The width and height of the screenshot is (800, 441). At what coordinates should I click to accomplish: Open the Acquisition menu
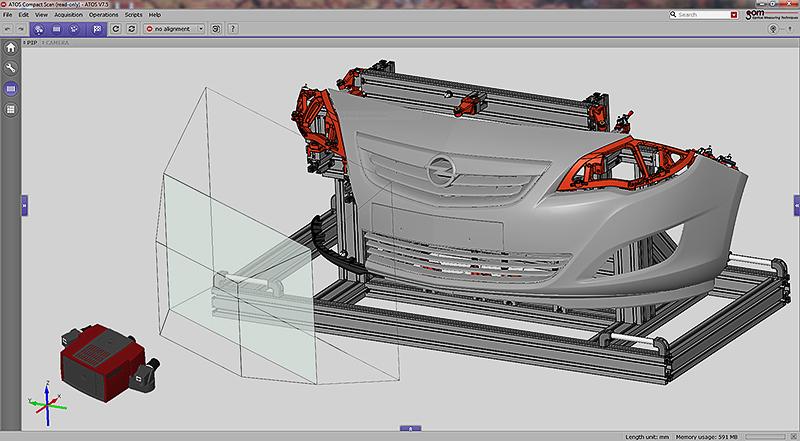66,15
